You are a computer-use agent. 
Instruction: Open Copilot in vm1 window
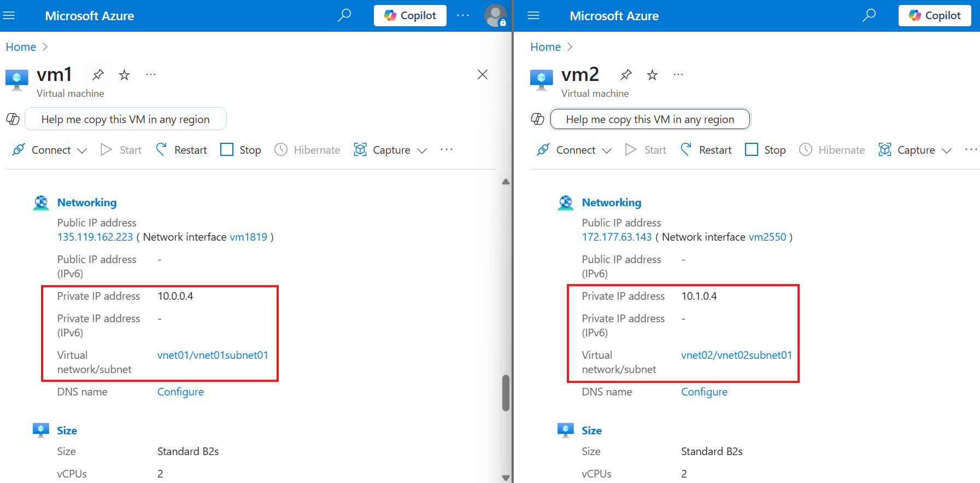pyautogui.click(x=410, y=15)
